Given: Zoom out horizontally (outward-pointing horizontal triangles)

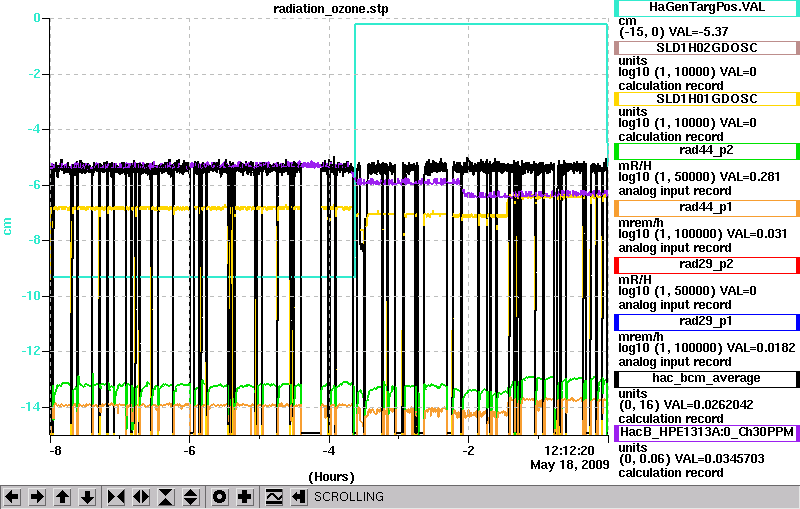Looking at the screenshot, I should click(141, 497).
